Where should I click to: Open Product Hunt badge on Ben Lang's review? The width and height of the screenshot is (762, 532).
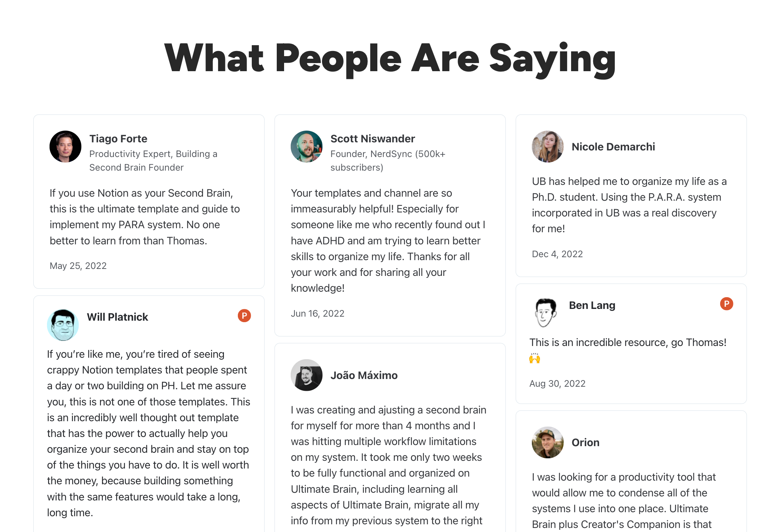tap(726, 304)
